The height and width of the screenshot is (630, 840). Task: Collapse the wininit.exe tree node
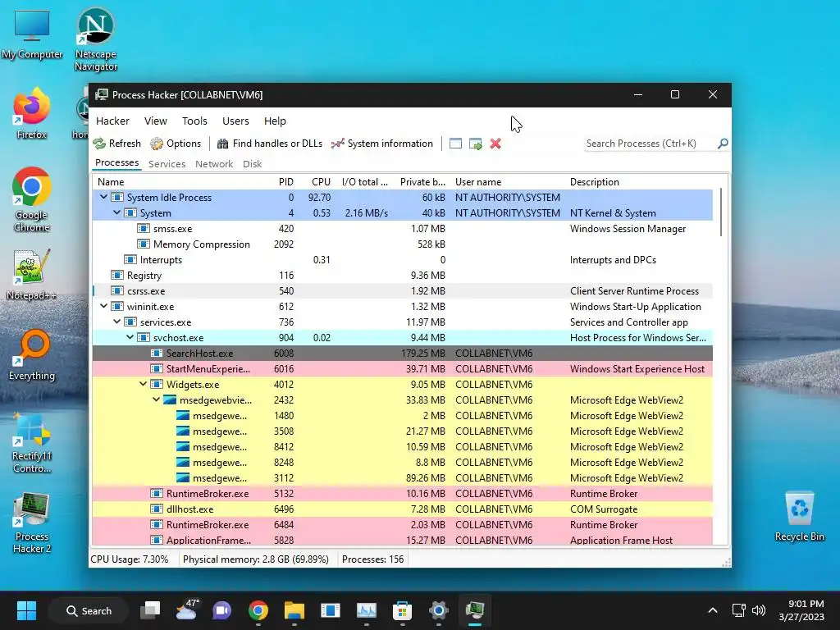104,307
